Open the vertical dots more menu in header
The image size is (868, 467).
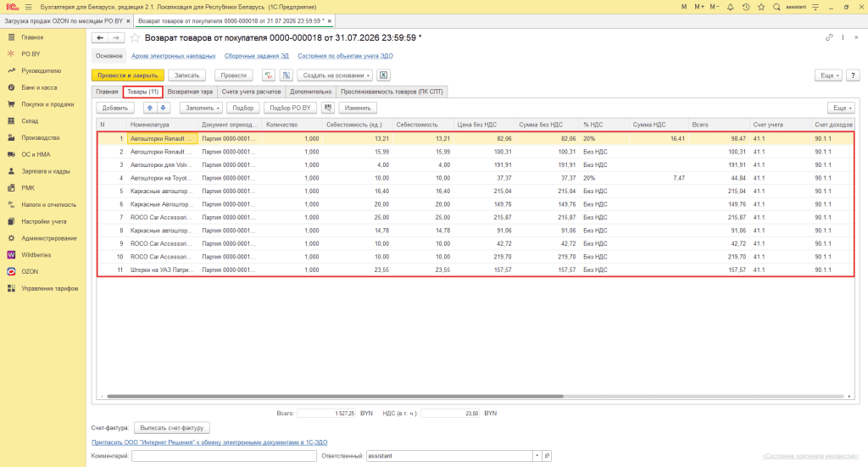click(843, 37)
